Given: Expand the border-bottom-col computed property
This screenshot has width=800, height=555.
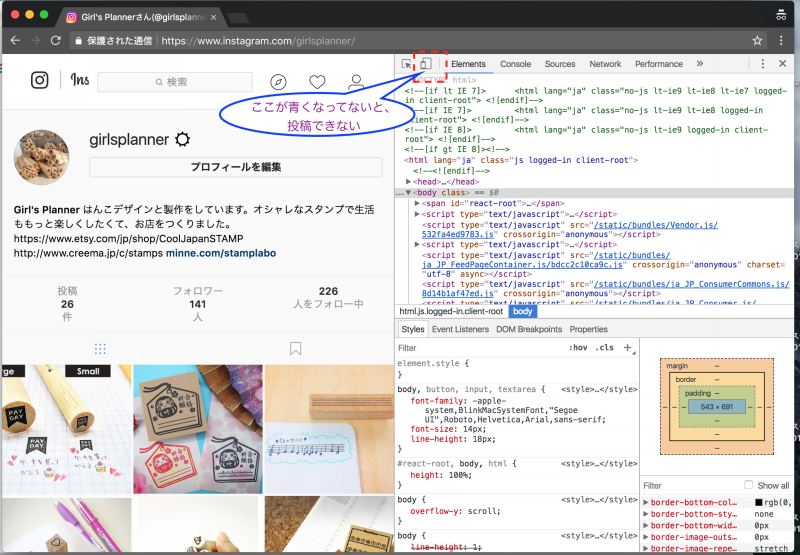Looking at the screenshot, I should point(646,502).
